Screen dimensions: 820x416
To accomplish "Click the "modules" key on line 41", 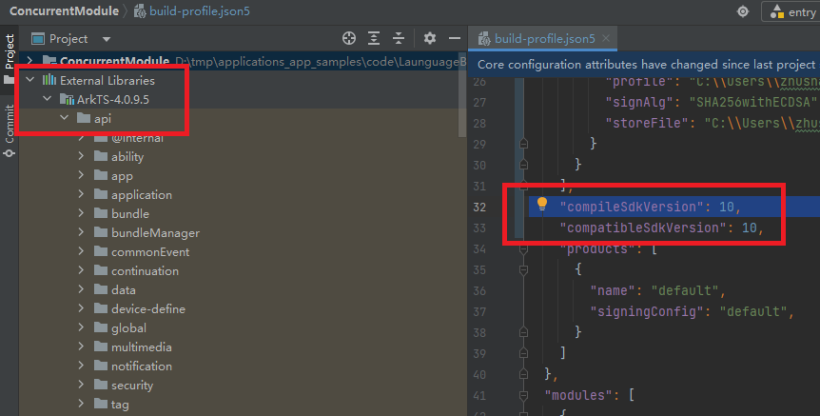I will (x=578, y=395).
